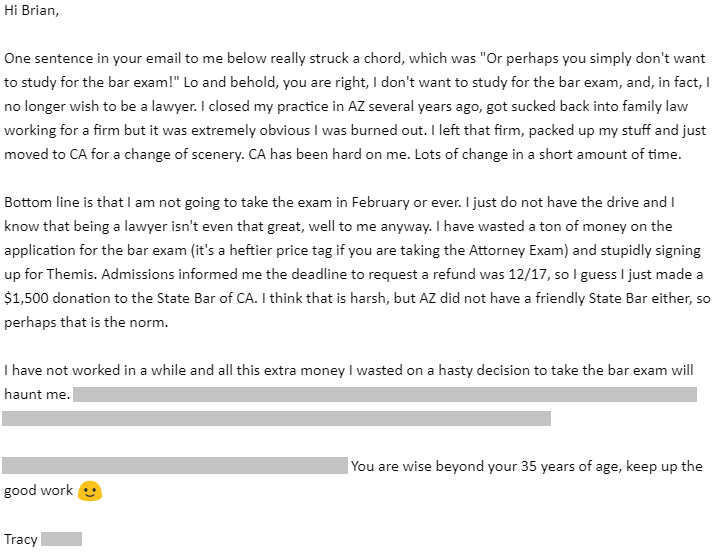Viewport: 715px width, 554px height.
Task: Click the gray redacted box after "Tracy"
Action: [x=62, y=539]
